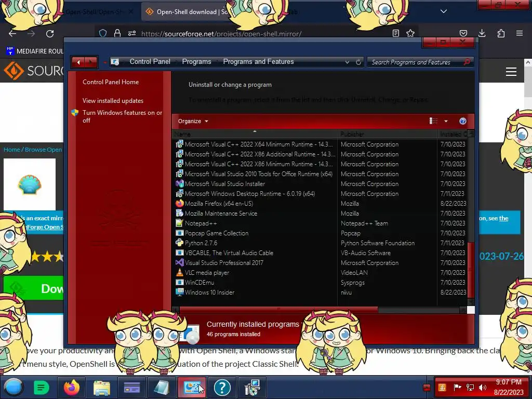Click volume speaker icon in system tray

tap(482, 387)
